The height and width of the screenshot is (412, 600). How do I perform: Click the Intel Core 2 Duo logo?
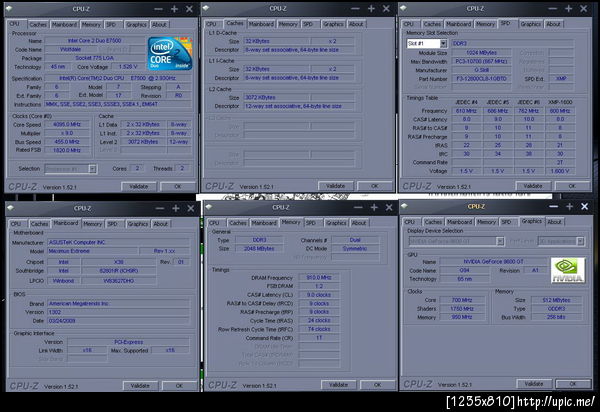(170, 51)
